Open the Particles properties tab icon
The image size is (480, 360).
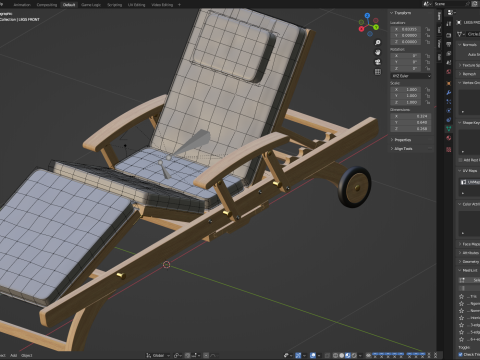(x=449, y=102)
